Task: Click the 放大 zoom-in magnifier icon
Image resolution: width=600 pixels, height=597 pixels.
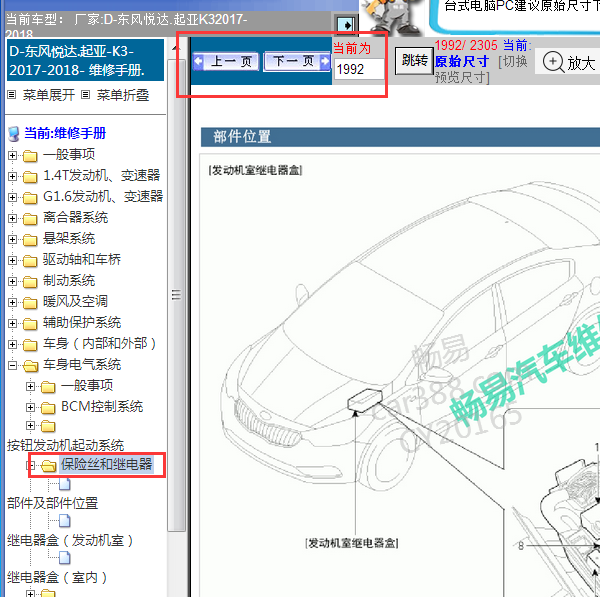Action: pyautogui.click(x=553, y=62)
